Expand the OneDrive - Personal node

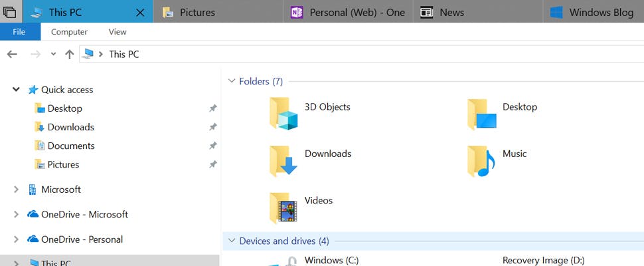(x=16, y=239)
